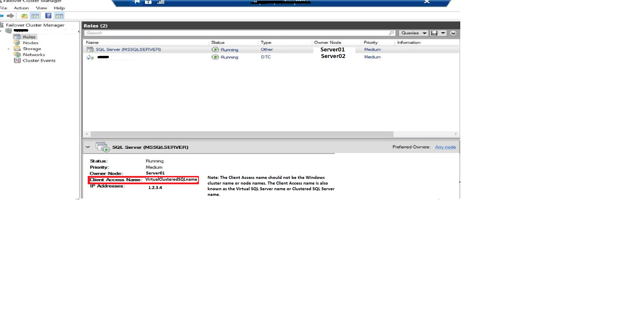
Task: Click the blue Help question mark icon
Action: 48,16
